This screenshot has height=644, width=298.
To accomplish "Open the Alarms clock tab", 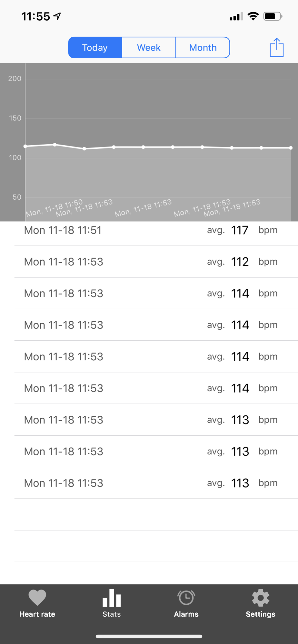I will tap(186, 603).
